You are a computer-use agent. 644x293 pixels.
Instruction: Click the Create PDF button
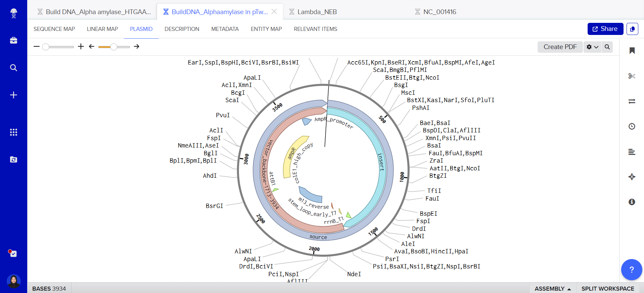coord(560,47)
